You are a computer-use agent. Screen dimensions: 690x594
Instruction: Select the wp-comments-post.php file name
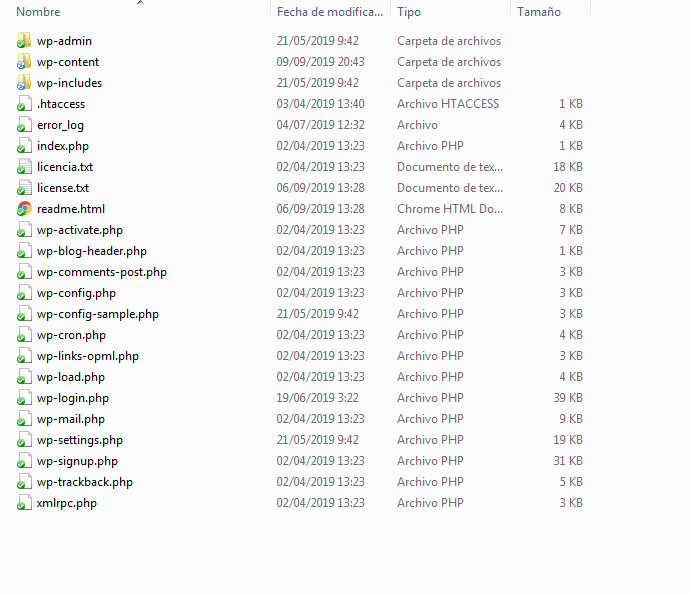[102, 272]
